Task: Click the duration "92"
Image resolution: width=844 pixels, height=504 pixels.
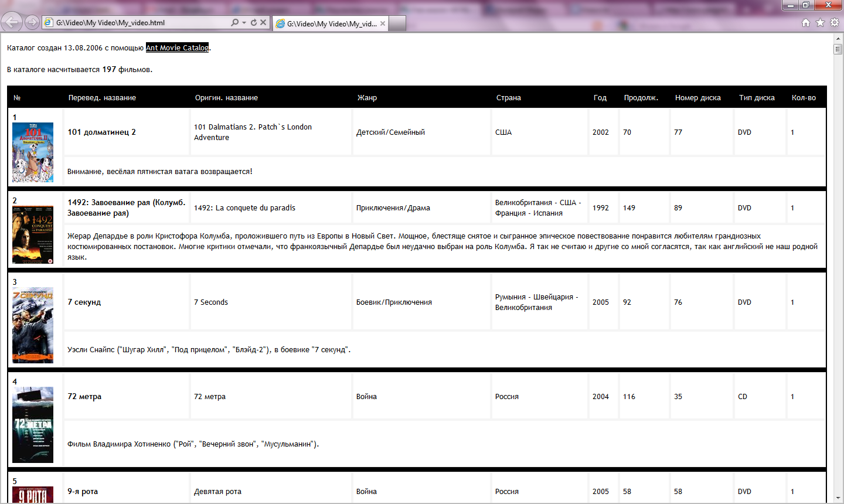Action: coord(627,302)
